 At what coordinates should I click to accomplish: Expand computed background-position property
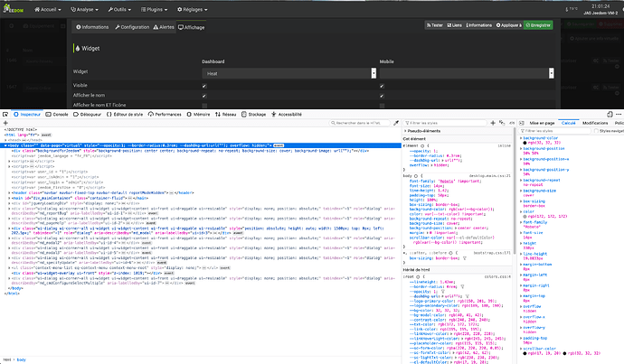pos(521,149)
